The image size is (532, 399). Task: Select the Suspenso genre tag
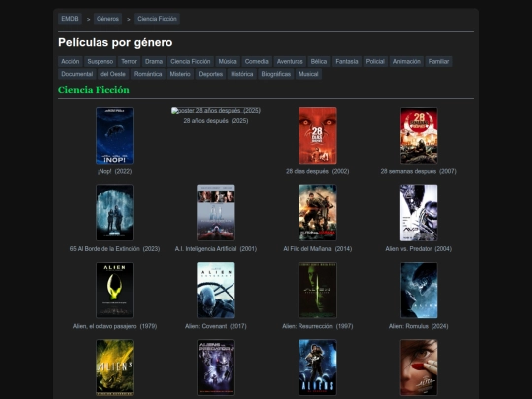100,61
